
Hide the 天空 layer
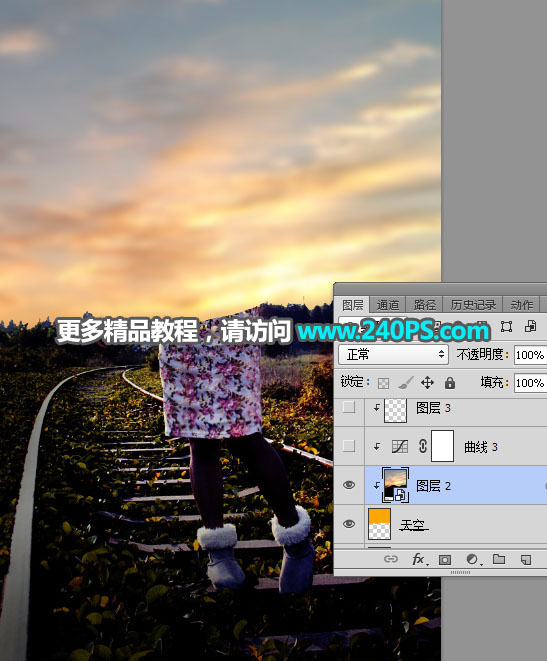349,524
